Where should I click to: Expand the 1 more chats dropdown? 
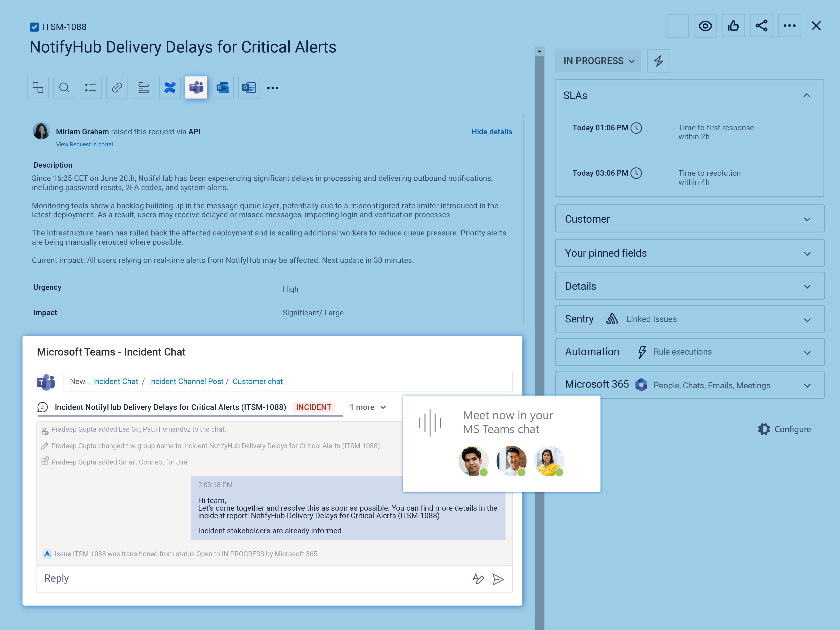[x=368, y=407]
